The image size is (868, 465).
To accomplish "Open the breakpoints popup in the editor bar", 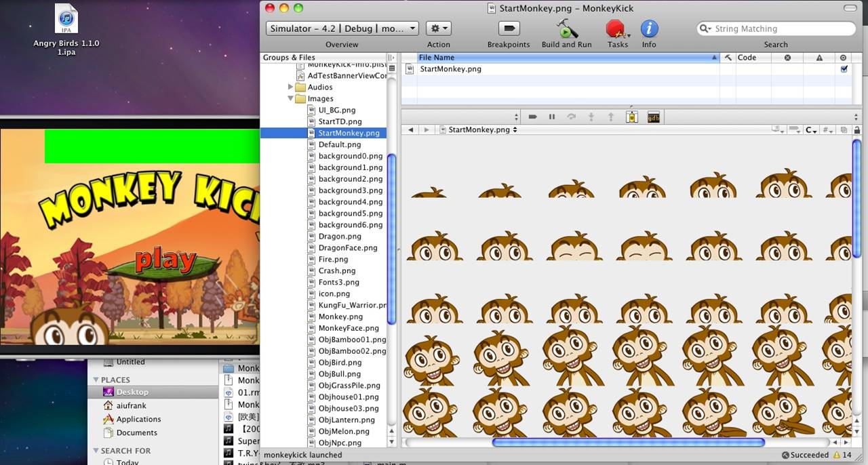I will pyautogui.click(x=795, y=129).
